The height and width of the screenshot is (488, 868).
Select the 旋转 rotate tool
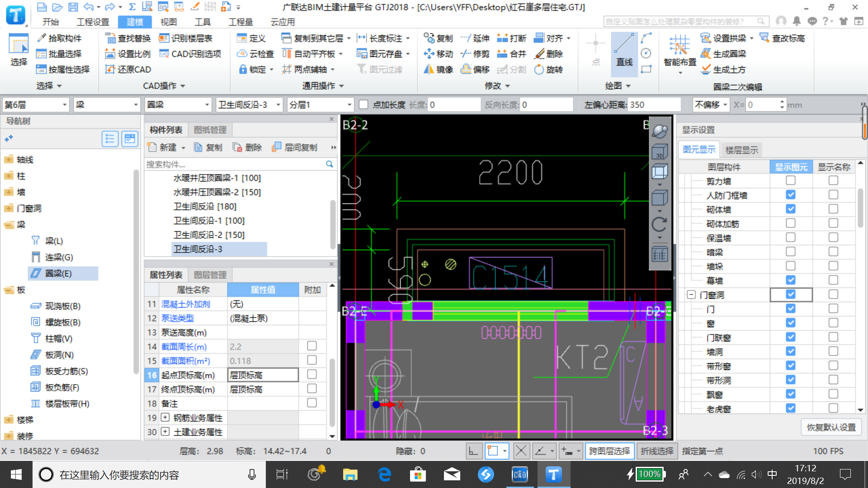548,70
